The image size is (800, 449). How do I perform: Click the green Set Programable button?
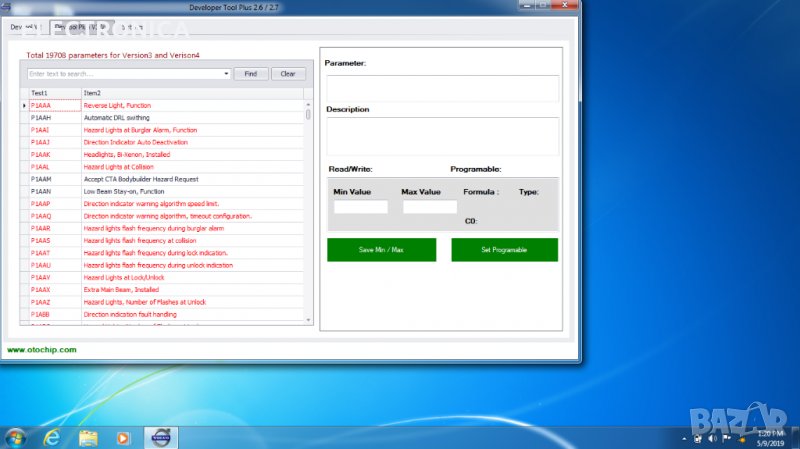pyautogui.click(x=504, y=250)
